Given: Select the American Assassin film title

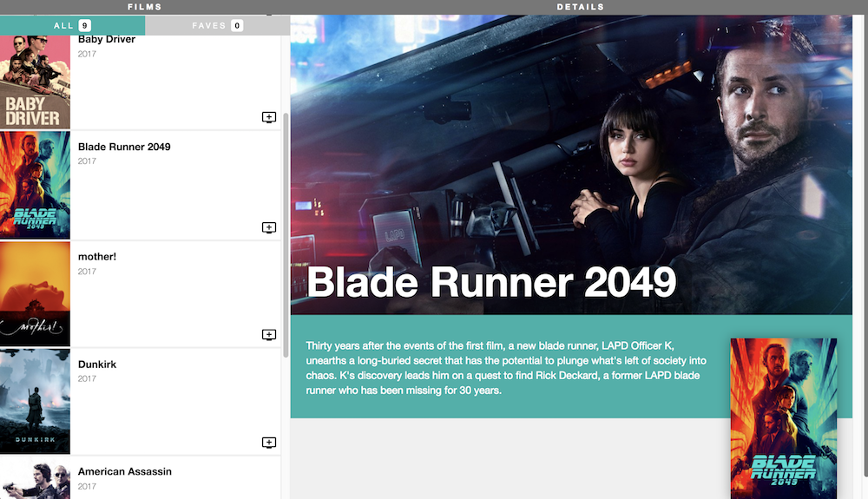Looking at the screenshot, I should [x=124, y=471].
